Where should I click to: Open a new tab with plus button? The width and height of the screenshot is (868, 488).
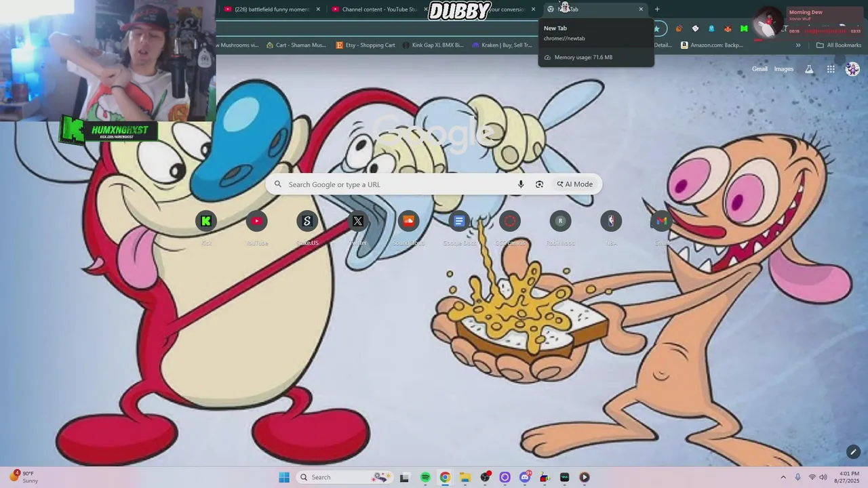pyautogui.click(x=657, y=9)
